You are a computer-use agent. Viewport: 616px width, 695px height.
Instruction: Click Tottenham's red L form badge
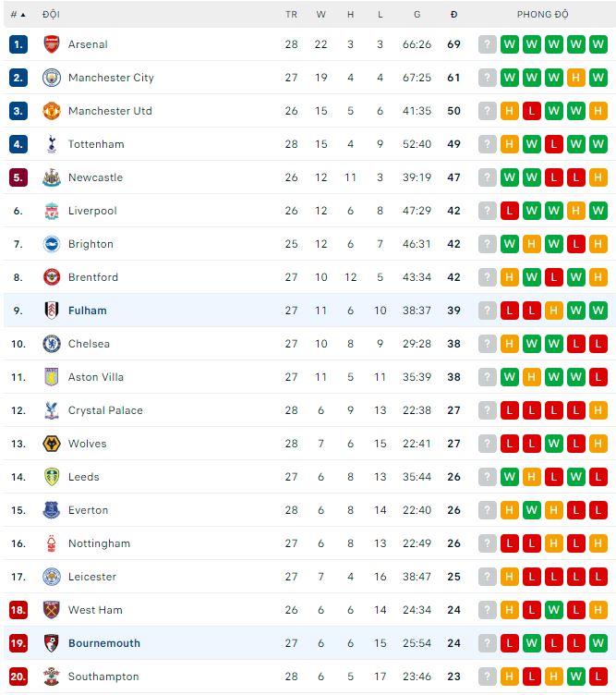click(x=553, y=144)
